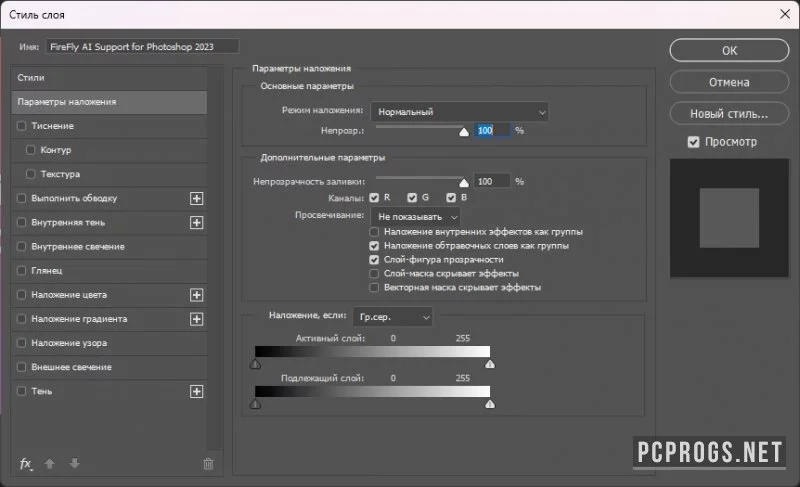Click Активный слой white point handle
The image size is (800, 487).
click(x=490, y=364)
